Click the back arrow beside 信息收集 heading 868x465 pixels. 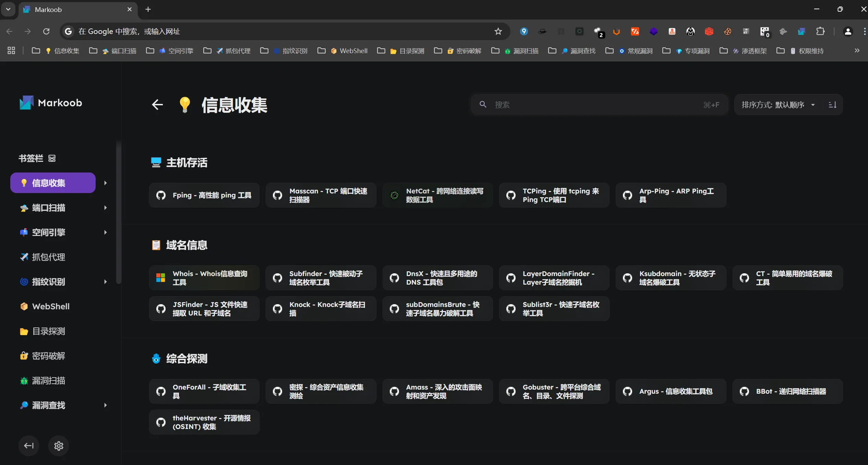pyautogui.click(x=157, y=105)
